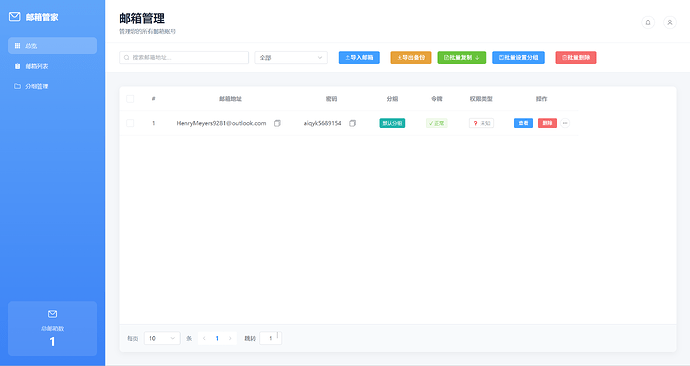The width and height of the screenshot is (690, 366).
Task: Click the orange 导出备份 button
Action: point(411,58)
